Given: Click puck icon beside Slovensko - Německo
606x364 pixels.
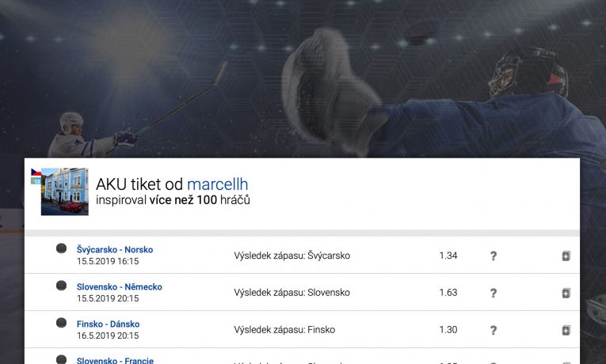Looking at the screenshot, I should coord(61,286).
